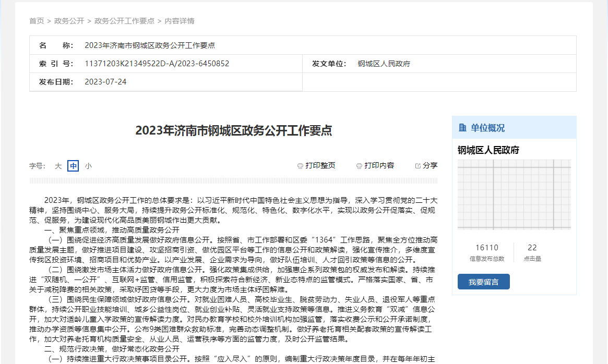608x364 pixels.
Task: Set font size to 大
Action: [x=58, y=166]
